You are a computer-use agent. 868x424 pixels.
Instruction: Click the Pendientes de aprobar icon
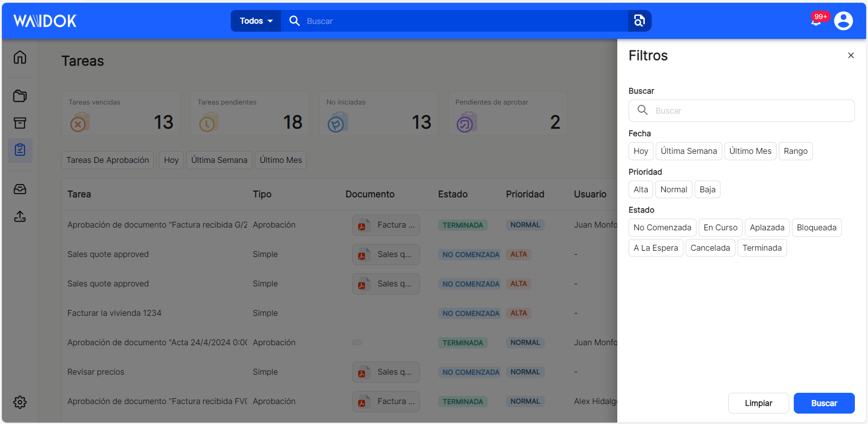coord(466,123)
